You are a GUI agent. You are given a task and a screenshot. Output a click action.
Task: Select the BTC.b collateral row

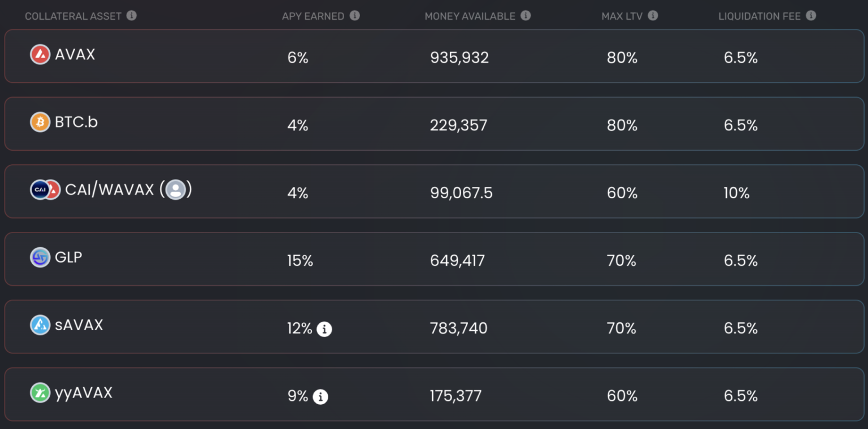434,124
